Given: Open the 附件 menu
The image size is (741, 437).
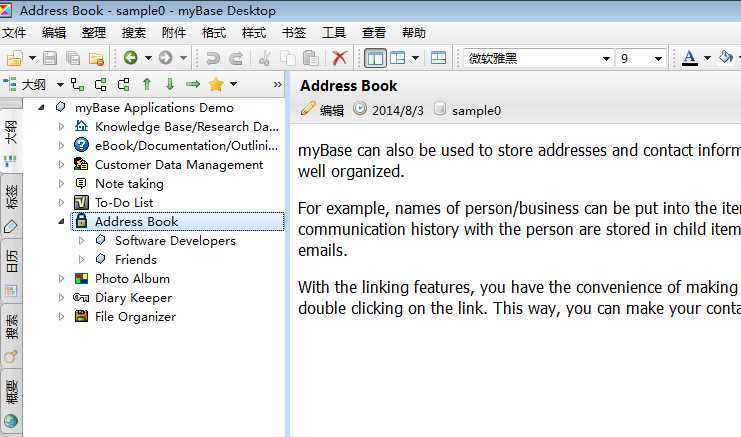Looking at the screenshot, I should pos(174,33).
